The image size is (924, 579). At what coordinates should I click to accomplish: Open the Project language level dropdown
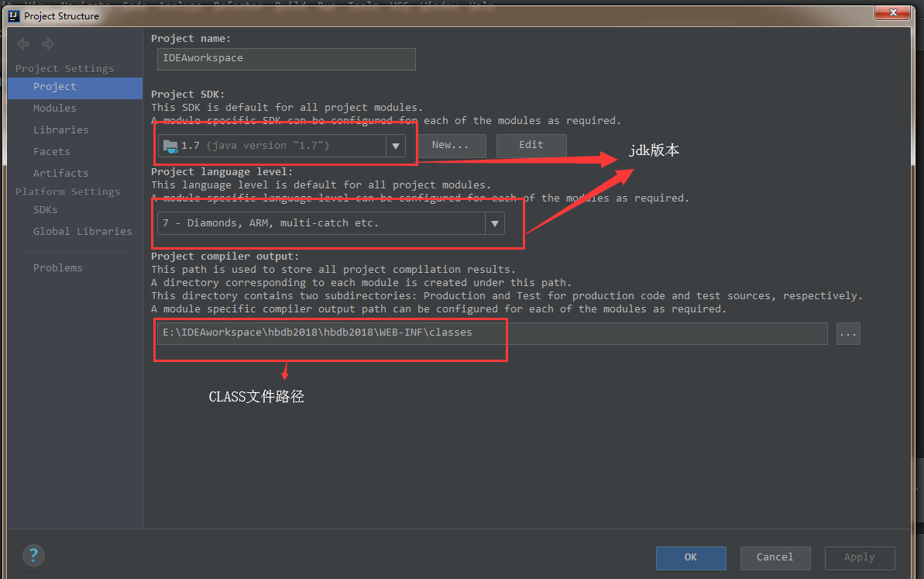click(x=495, y=223)
